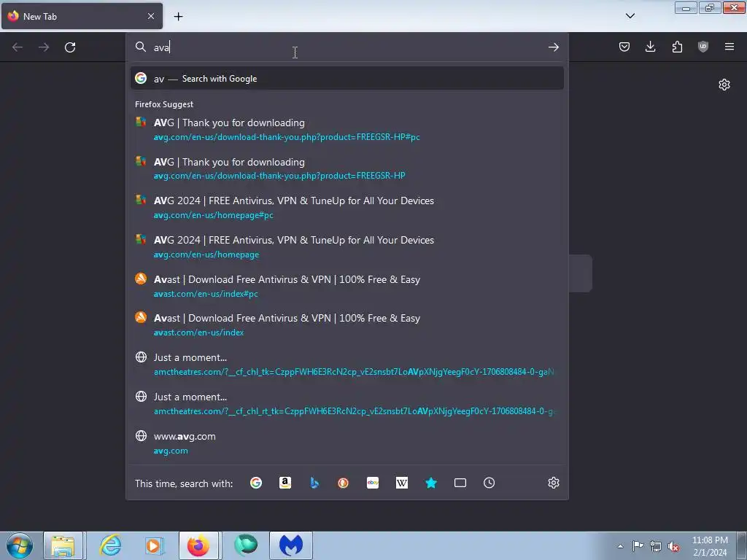
Task: Click the Go arrow in the address bar
Action: point(553,47)
